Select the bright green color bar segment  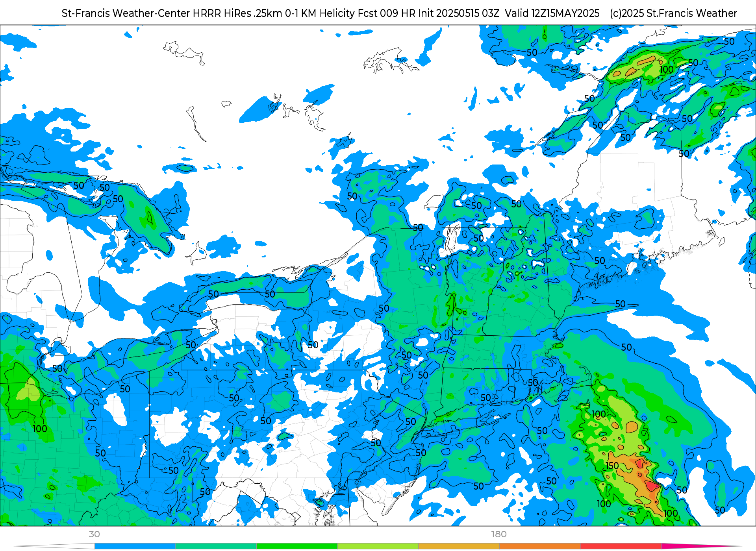[297, 546]
